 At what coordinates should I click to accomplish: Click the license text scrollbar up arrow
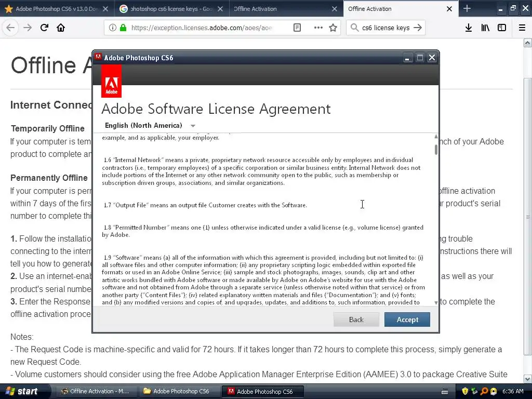tap(436, 137)
